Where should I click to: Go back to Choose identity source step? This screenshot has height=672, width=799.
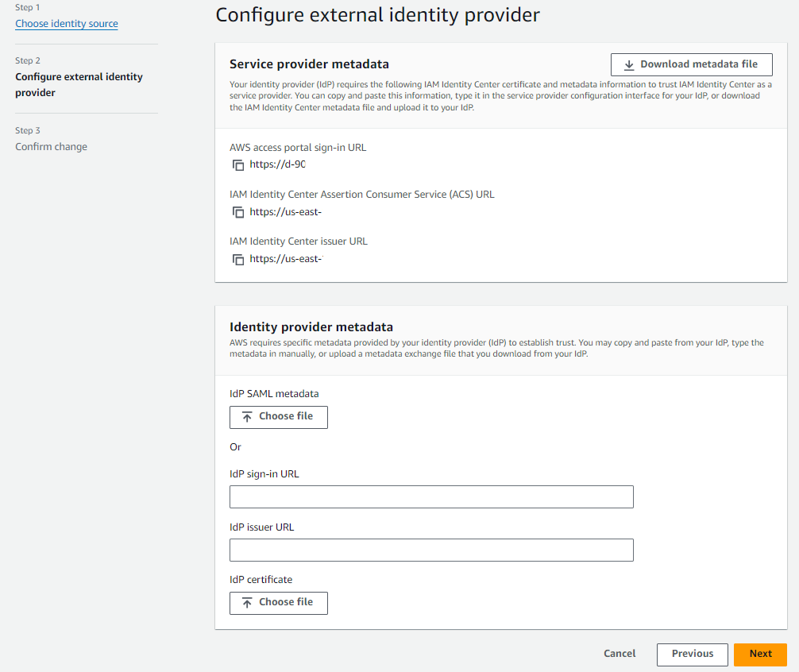66,24
